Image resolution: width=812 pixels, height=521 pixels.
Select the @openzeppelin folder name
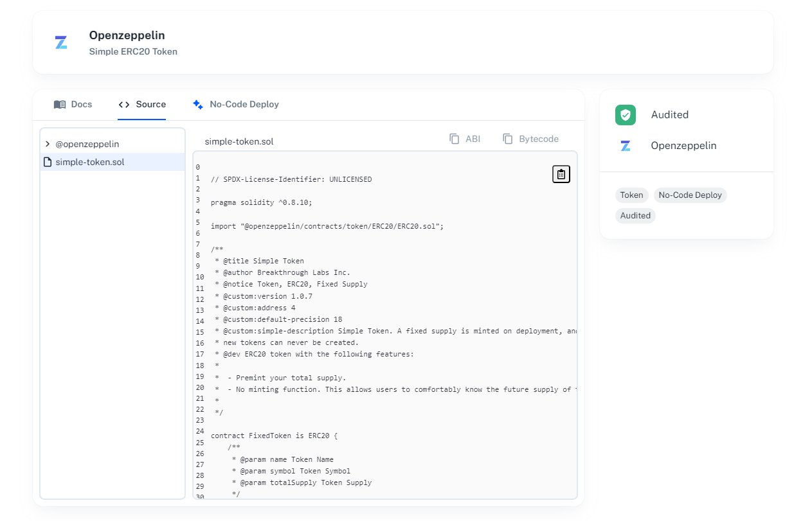87,144
